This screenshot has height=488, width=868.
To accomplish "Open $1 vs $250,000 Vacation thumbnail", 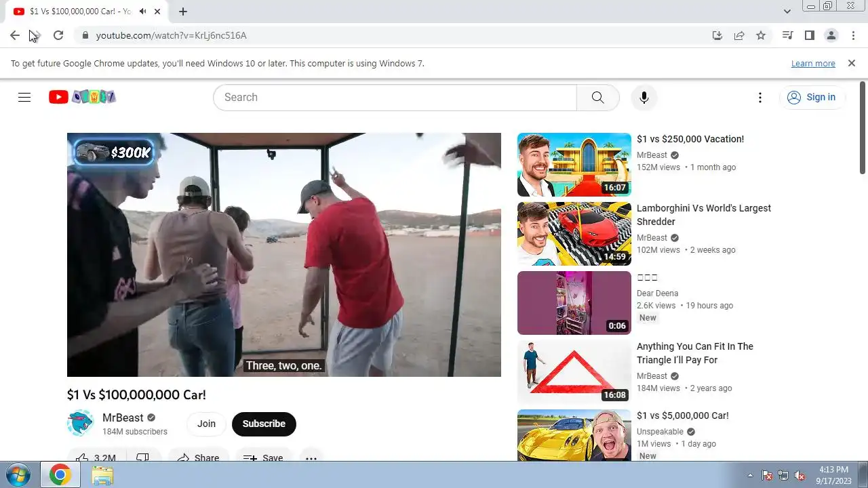I will [x=574, y=165].
